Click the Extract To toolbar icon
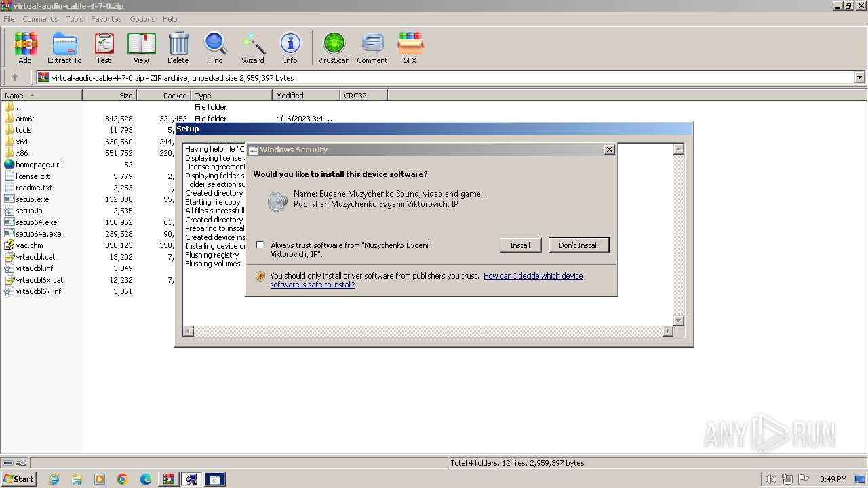 click(x=64, y=47)
